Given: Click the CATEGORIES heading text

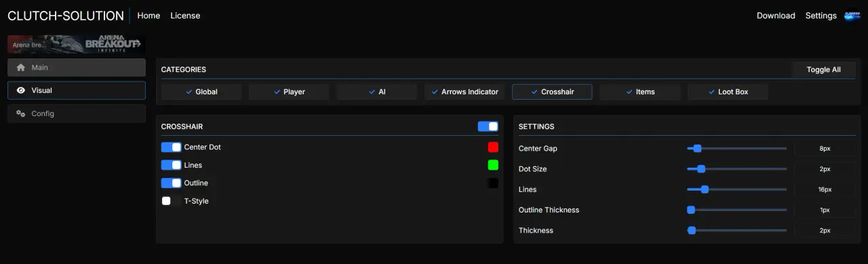Looking at the screenshot, I should tap(184, 69).
